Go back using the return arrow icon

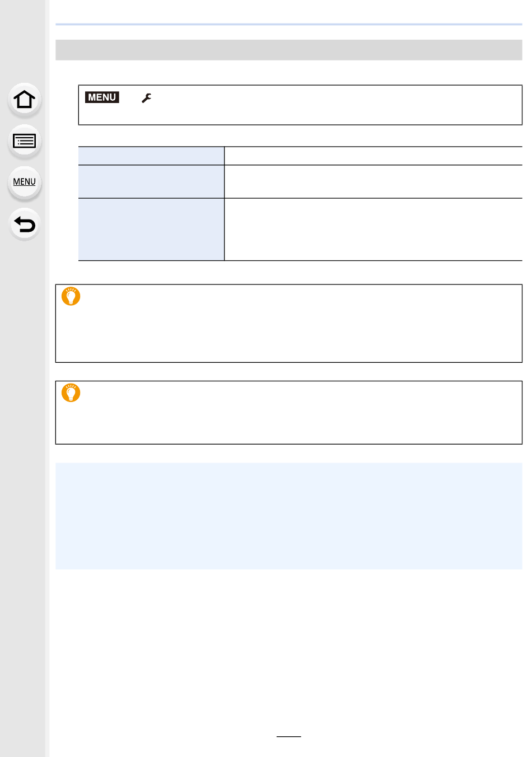point(24,224)
